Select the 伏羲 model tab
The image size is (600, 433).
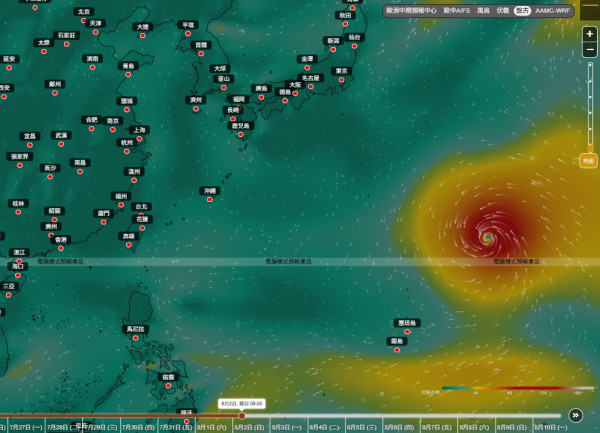tap(503, 11)
